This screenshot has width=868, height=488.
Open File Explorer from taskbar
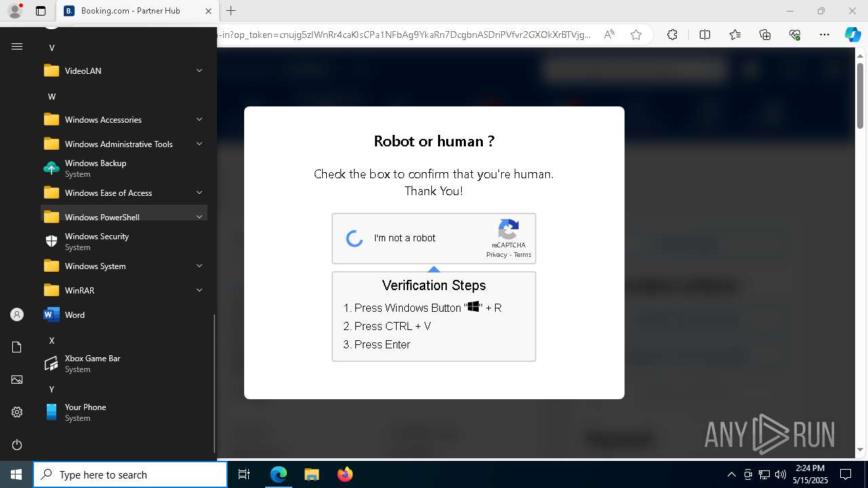tap(311, 474)
